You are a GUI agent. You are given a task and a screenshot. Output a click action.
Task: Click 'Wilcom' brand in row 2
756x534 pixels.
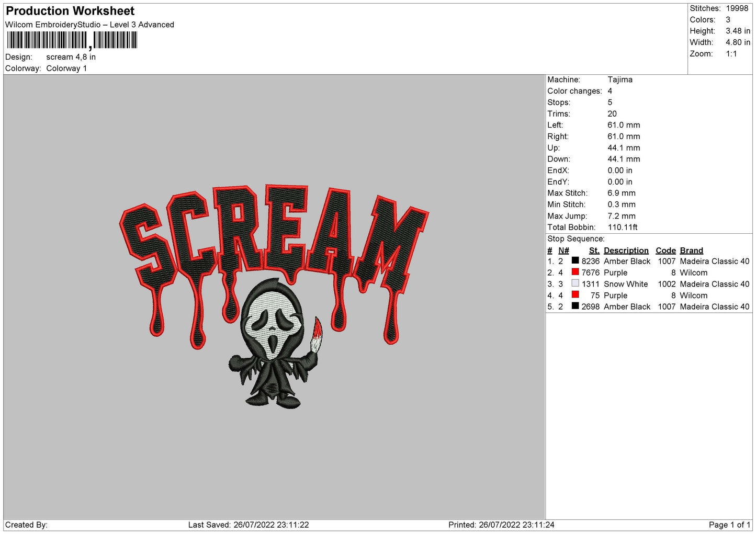pyautogui.click(x=694, y=273)
